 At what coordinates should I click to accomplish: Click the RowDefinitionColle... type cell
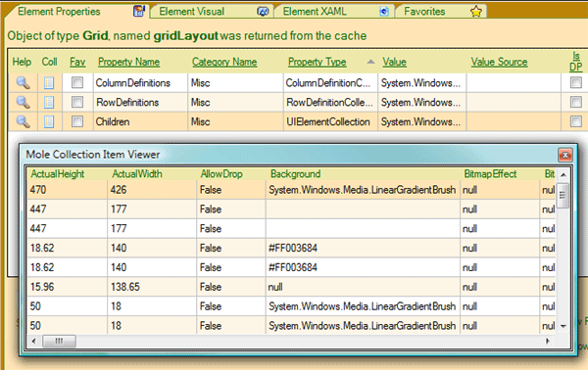(330, 102)
